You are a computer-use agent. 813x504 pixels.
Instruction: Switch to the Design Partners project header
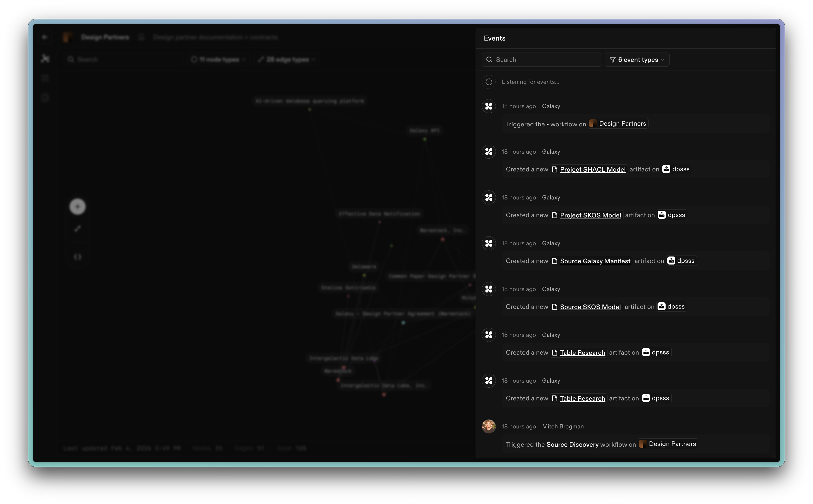click(105, 37)
